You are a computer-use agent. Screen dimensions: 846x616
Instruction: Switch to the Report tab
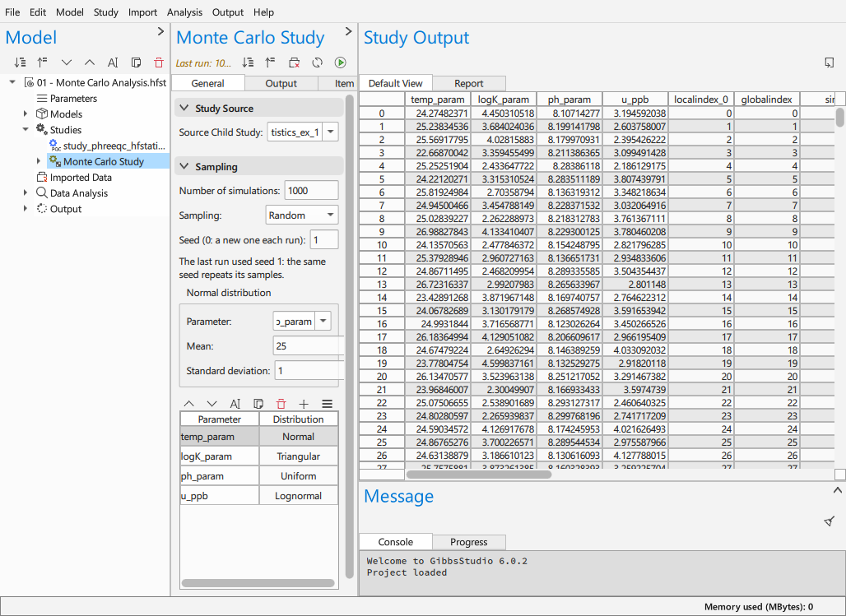click(468, 83)
